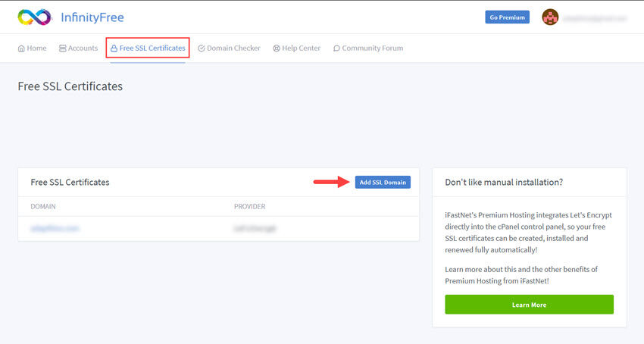Viewport: 644px width, 344px height.
Task: Click the Don't like manual installation heading
Action: (504, 182)
